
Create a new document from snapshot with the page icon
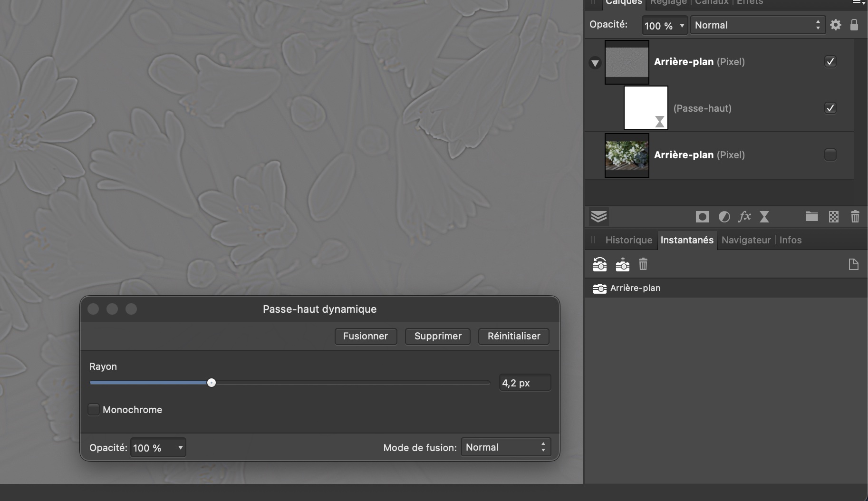854,264
